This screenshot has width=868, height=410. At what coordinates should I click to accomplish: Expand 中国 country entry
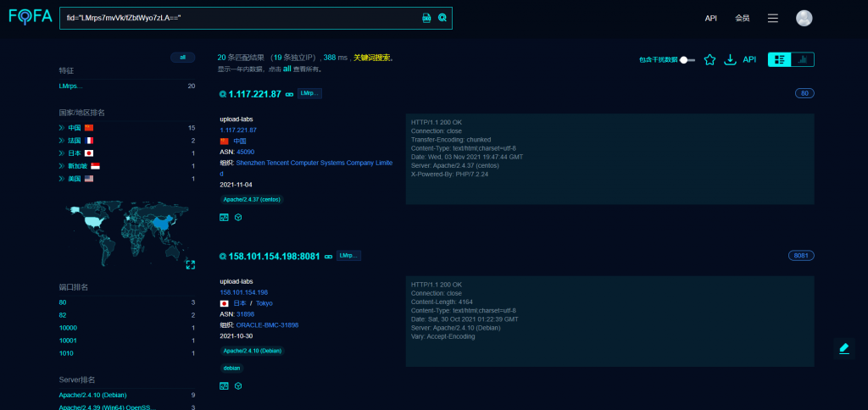tap(62, 128)
